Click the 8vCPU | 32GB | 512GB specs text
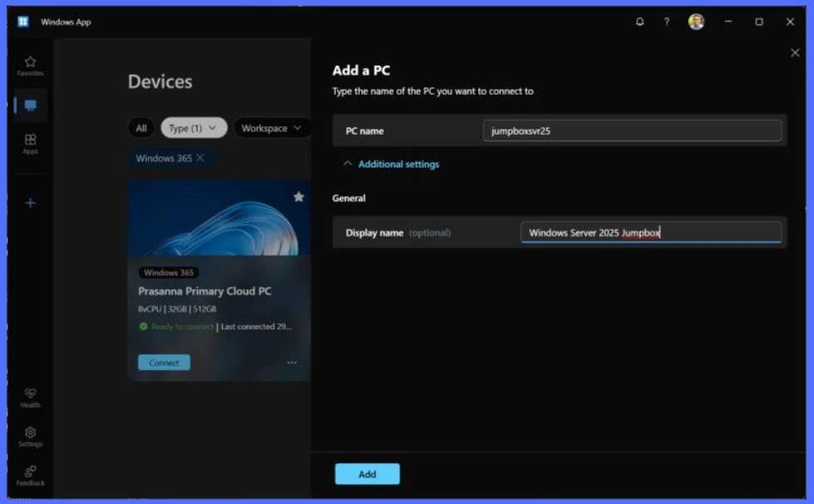 pos(177,309)
